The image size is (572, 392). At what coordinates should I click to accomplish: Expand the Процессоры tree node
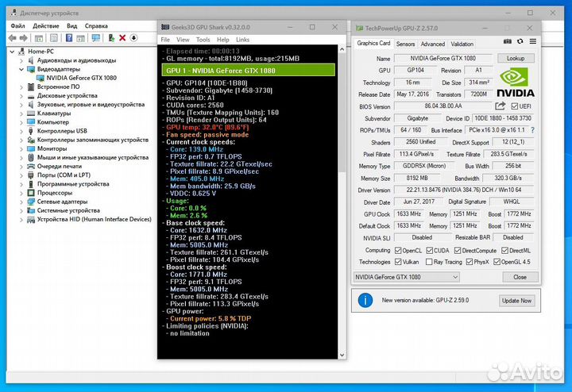pyautogui.click(x=20, y=192)
